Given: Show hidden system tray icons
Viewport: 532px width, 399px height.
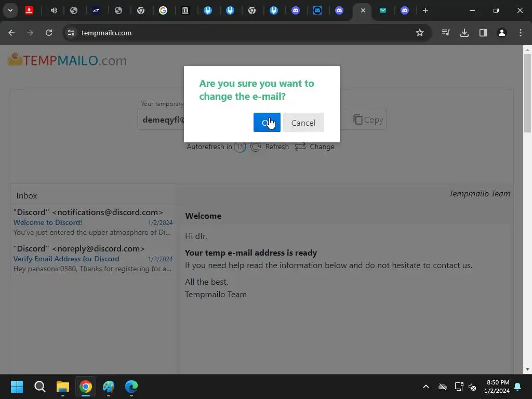Looking at the screenshot, I should [x=426, y=387].
